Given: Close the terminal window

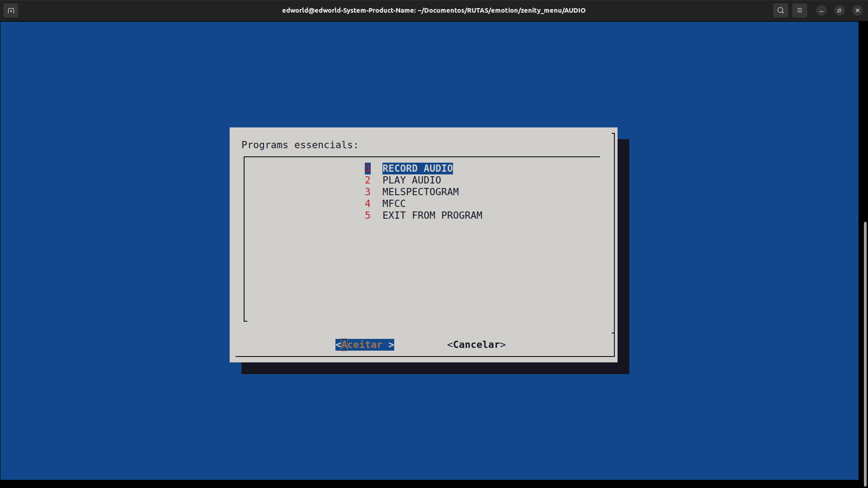Looking at the screenshot, I should pyautogui.click(x=857, y=10).
